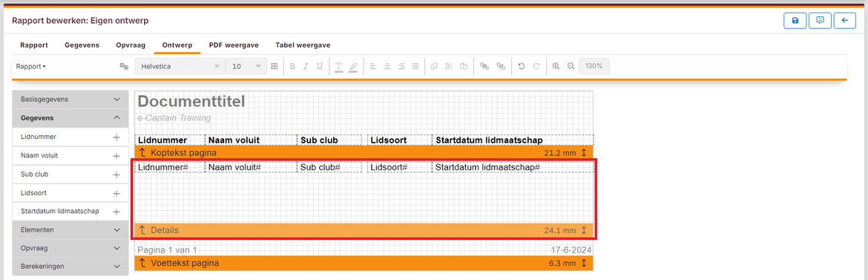Select the Startdatum lidmaatschap# data field
This screenshot has width=868, height=280.
513,167
